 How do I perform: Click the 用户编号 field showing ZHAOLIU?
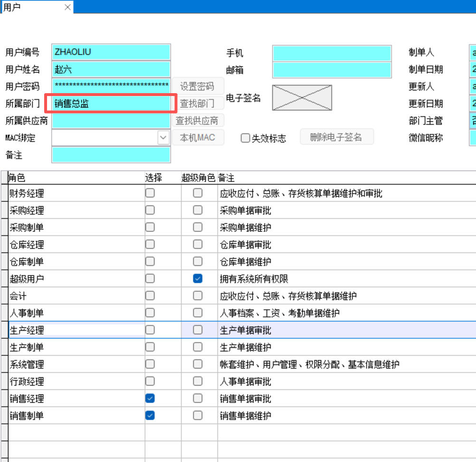111,52
